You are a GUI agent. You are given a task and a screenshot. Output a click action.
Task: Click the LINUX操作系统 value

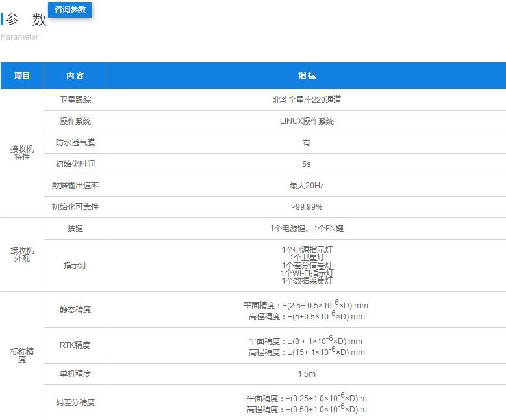307,121
